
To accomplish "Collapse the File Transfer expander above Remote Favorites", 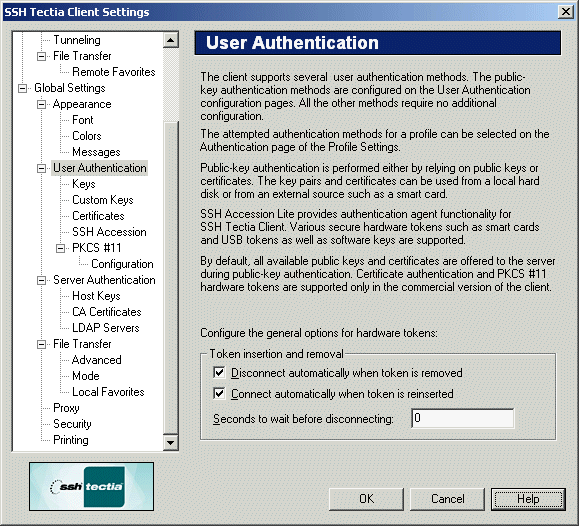I will tap(42, 56).
